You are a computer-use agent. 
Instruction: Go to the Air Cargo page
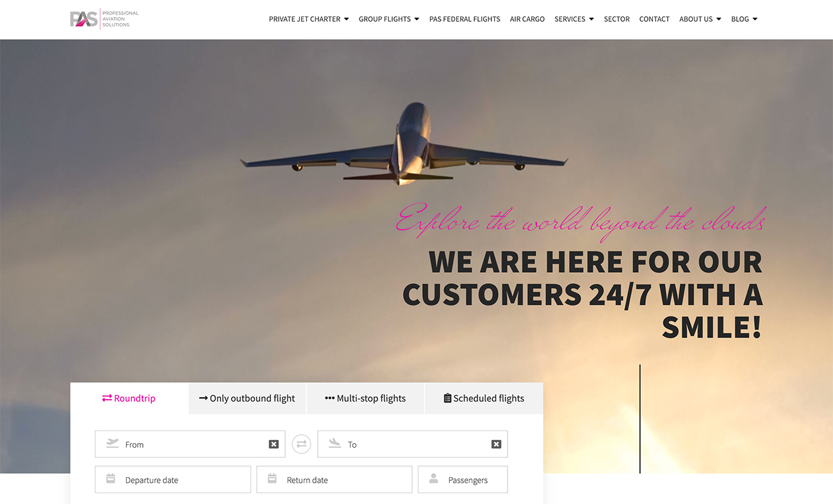pos(527,19)
